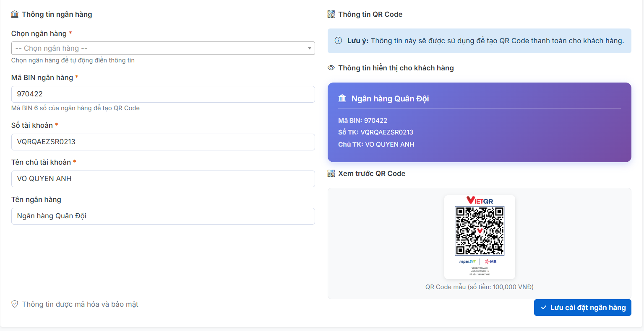Click the Chủ TK line in the purple card
The image size is (644, 331).
coord(376,145)
